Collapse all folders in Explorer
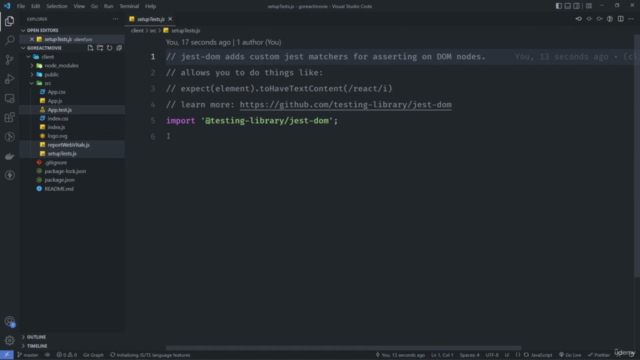The height and width of the screenshot is (360, 640). [x=119, y=48]
